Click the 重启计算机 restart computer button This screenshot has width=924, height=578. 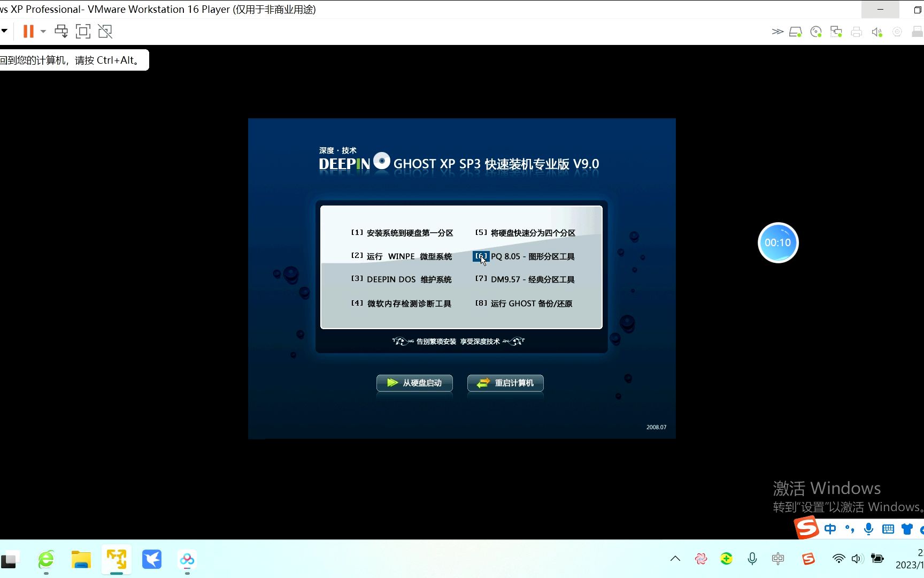pos(505,383)
